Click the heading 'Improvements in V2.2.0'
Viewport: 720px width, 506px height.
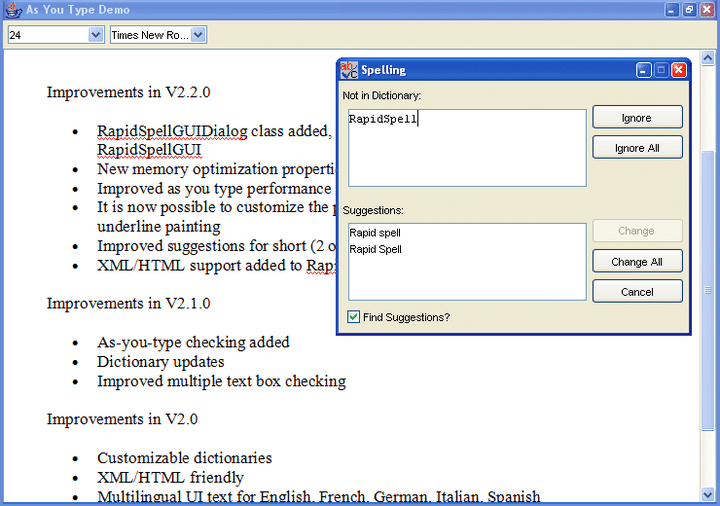tap(129, 92)
